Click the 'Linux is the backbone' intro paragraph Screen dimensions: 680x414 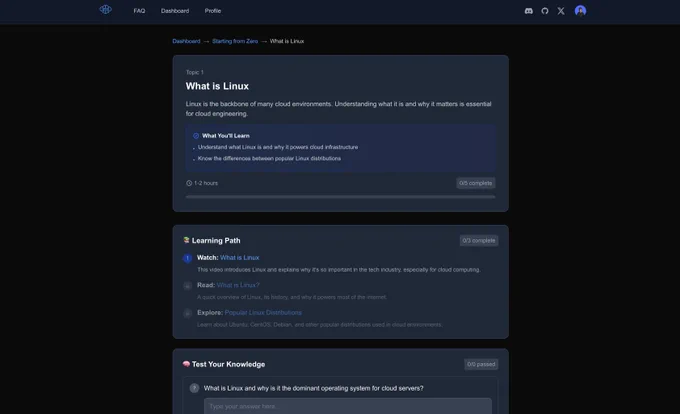pos(339,109)
